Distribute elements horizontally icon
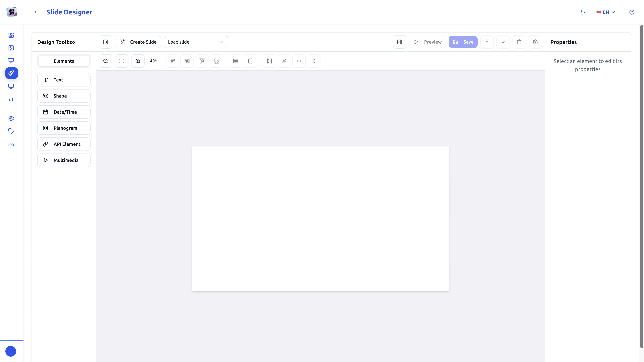 pos(269,61)
